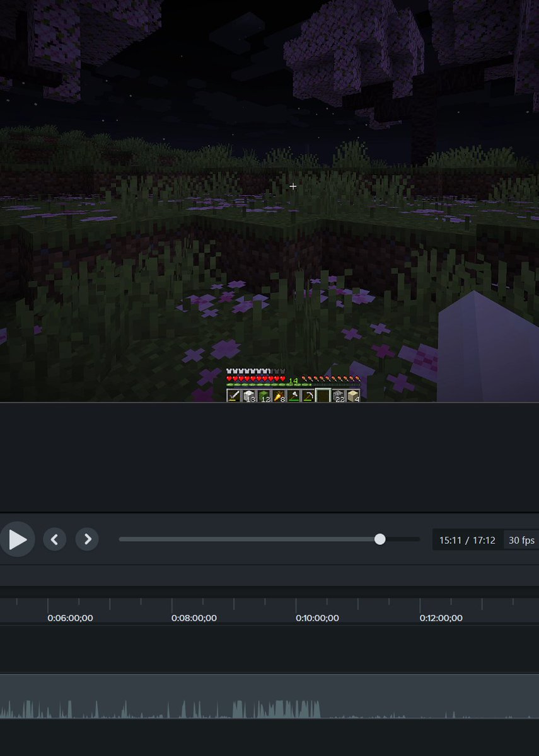Screen dimensions: 539x756
Task: Jump to 0:08:00;00 on the timeline ruler
Action: click(194, 618)
